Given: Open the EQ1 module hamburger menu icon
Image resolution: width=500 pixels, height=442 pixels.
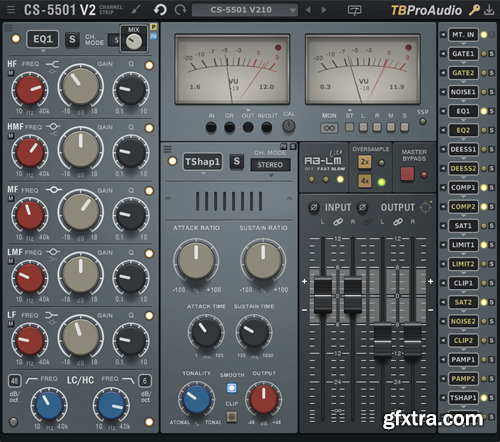Looking at the screenshot, I should coord(8,28).
